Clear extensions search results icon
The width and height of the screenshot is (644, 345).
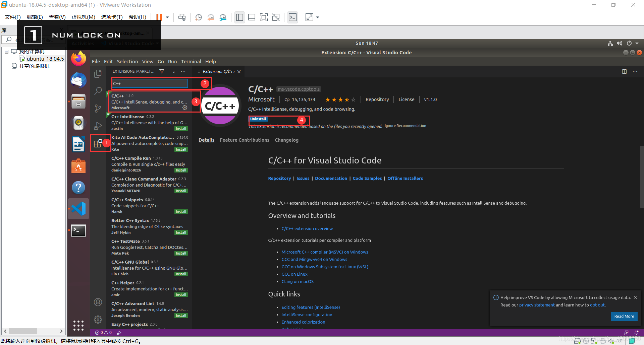point(172,71)
